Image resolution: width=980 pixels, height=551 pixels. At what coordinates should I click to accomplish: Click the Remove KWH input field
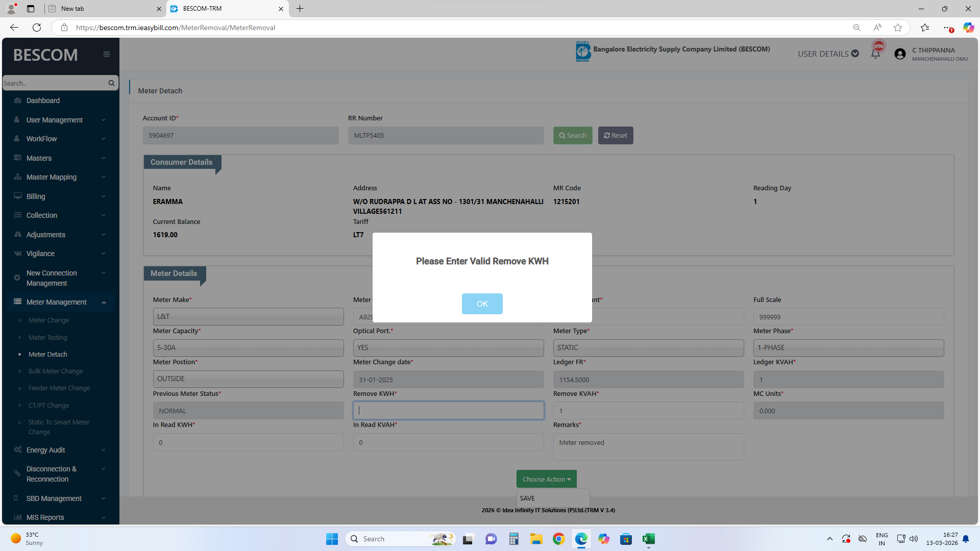pyautogui.click(x=448, y=411)
